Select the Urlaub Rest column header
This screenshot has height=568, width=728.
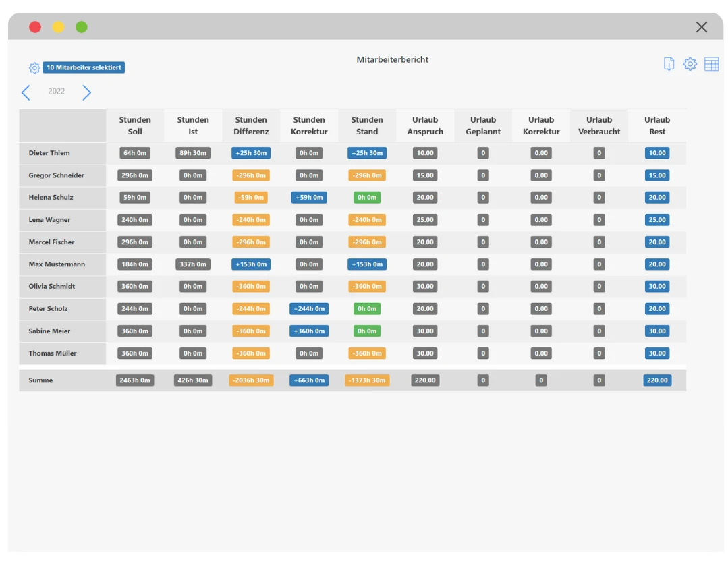click(656, 125)
